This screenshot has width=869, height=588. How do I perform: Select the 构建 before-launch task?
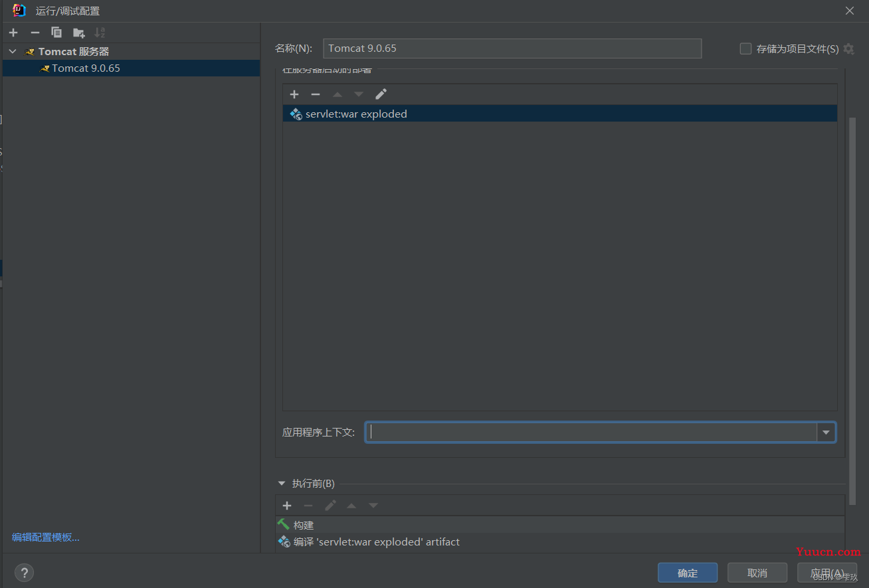click(560, 525)
